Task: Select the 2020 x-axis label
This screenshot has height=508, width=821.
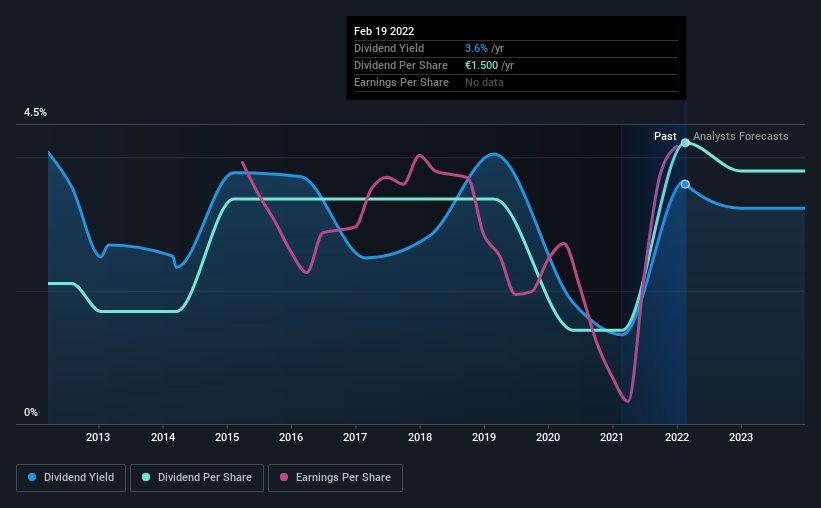Action: [548, 437]
